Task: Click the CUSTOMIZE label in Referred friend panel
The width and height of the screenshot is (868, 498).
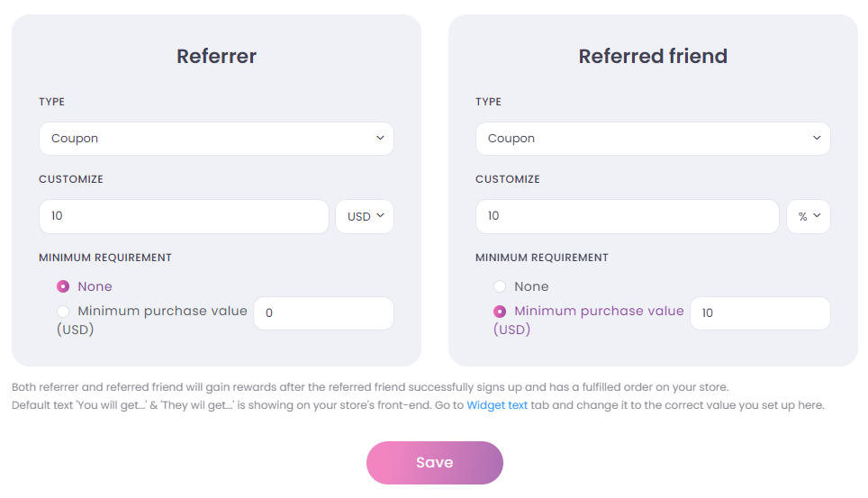Action: 508,179
